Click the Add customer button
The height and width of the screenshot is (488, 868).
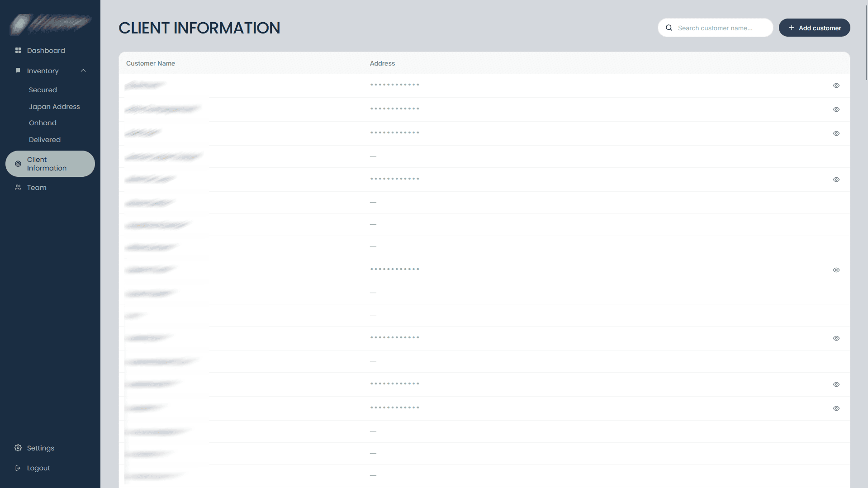coord(814,28)
